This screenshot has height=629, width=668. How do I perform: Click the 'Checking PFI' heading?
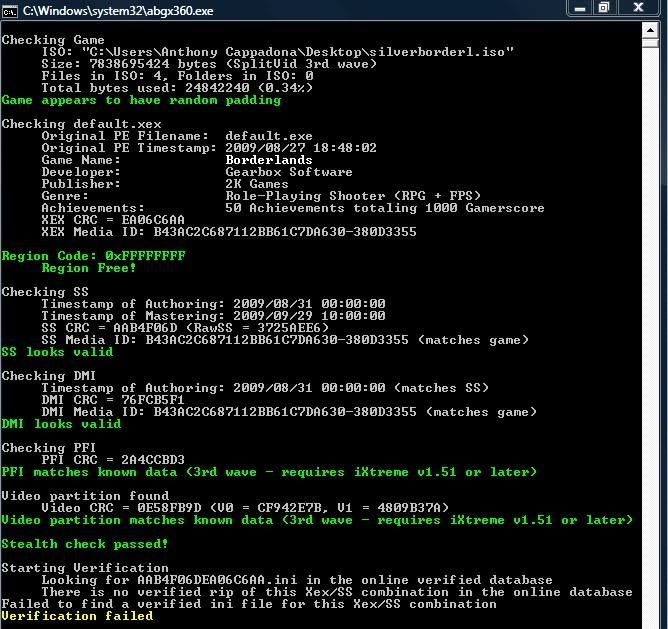[49, 448]
